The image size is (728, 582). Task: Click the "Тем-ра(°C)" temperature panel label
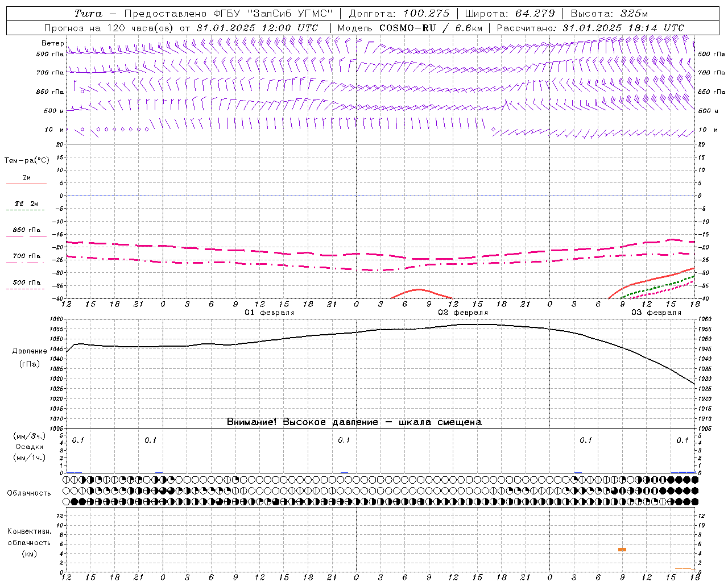point(27,160)
